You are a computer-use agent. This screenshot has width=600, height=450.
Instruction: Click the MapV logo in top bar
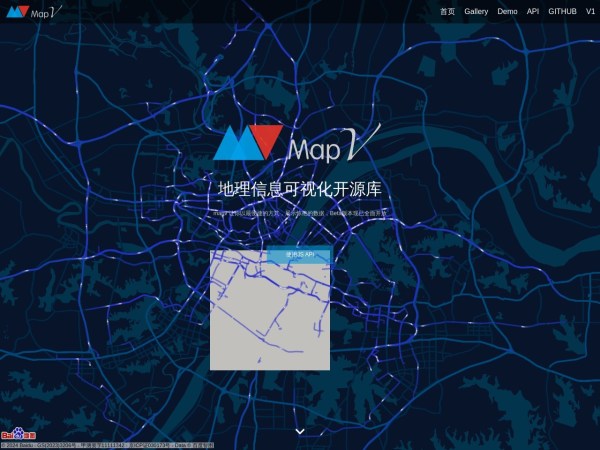(x=34, y=11)
